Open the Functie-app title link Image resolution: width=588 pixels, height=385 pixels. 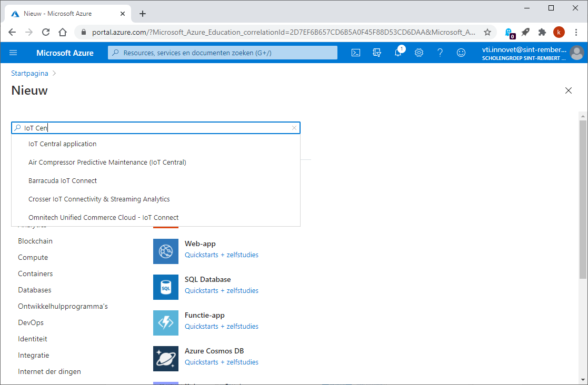205,316
